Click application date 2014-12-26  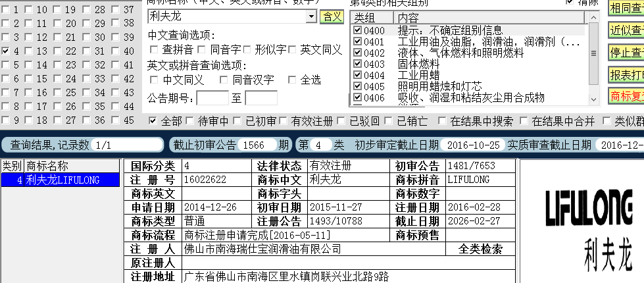click(x=211, y=207)
